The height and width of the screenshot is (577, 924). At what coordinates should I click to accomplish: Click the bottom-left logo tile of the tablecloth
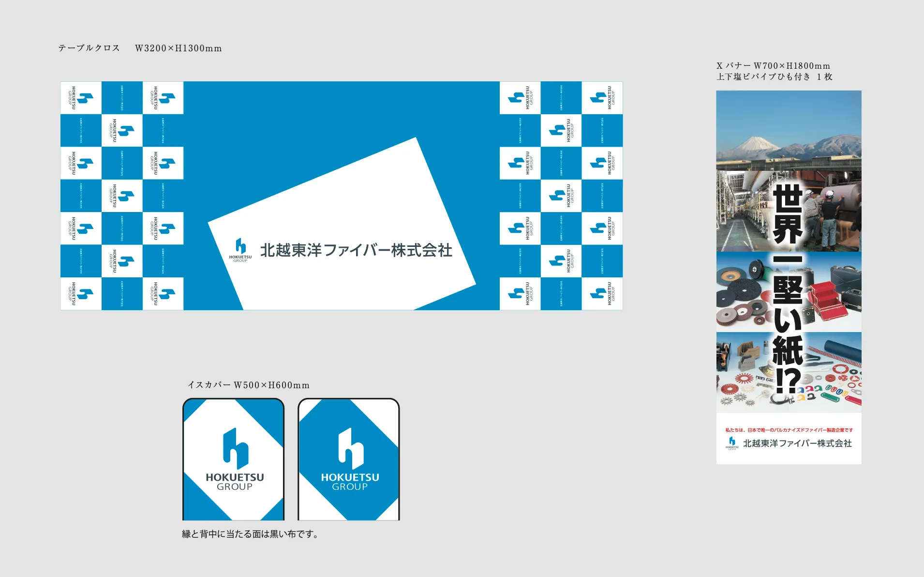[x=81, y=293]
